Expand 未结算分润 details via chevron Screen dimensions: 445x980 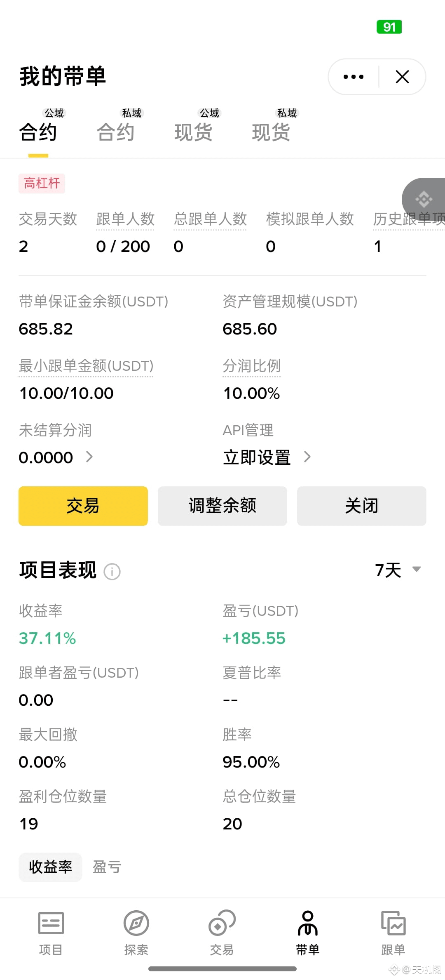pos(89,457)
